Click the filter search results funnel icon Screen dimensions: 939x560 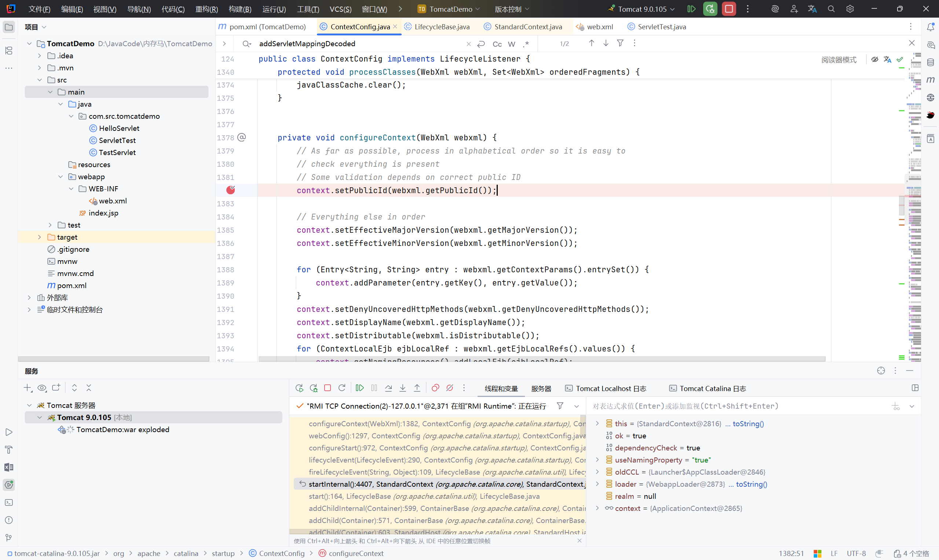tap(620, 43)
